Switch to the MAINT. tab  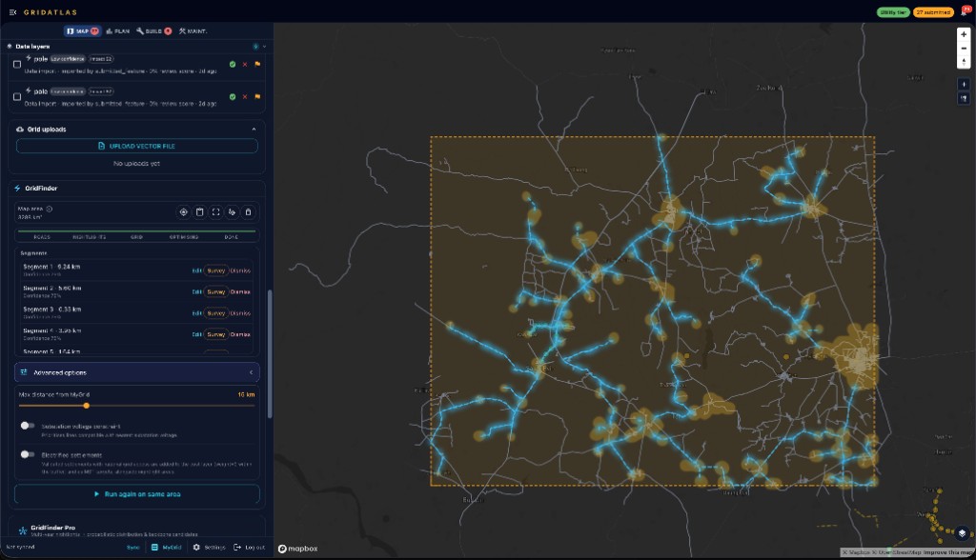click(x=193, y=31)
